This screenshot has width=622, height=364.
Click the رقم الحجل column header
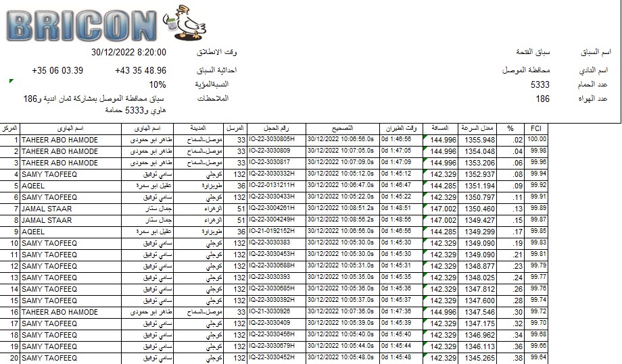tap(276, 128)
